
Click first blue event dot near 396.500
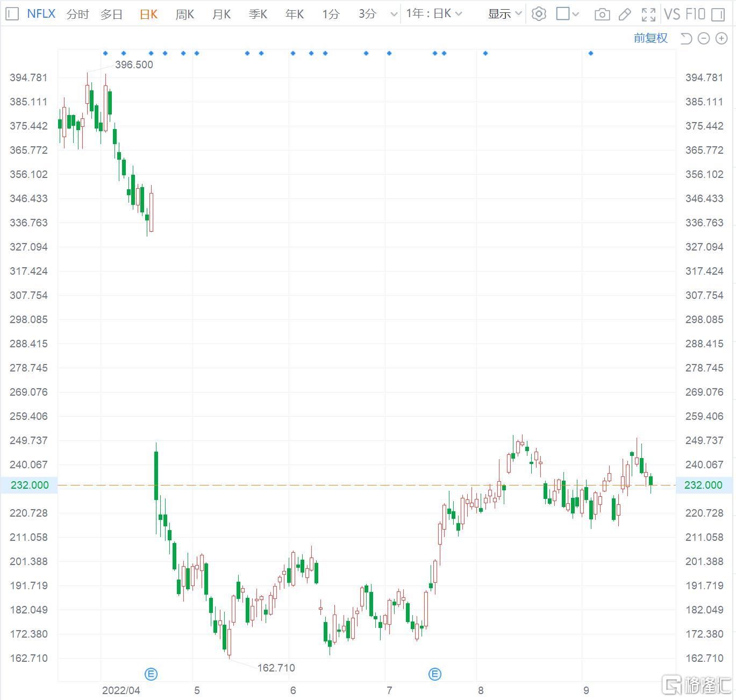[x=105, y=53]
